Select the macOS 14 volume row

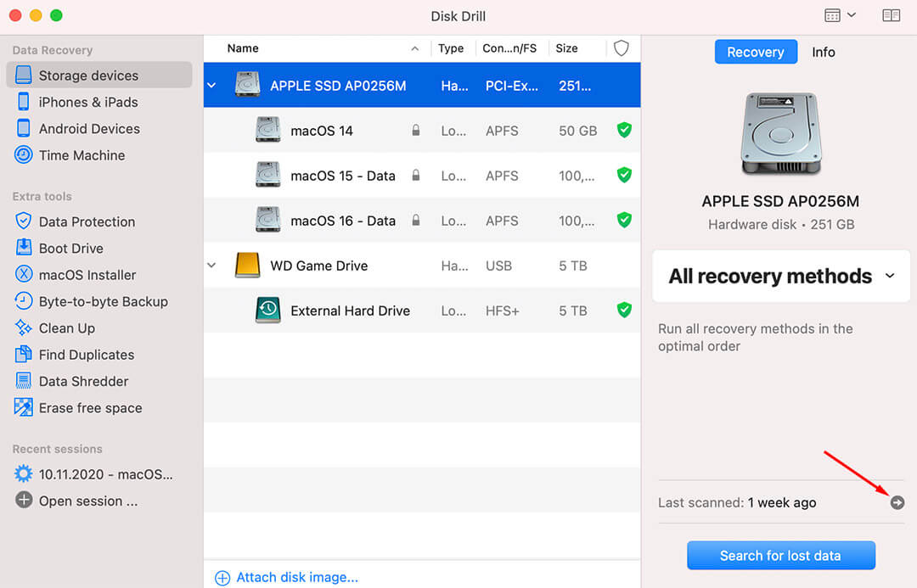pos(422,131)
